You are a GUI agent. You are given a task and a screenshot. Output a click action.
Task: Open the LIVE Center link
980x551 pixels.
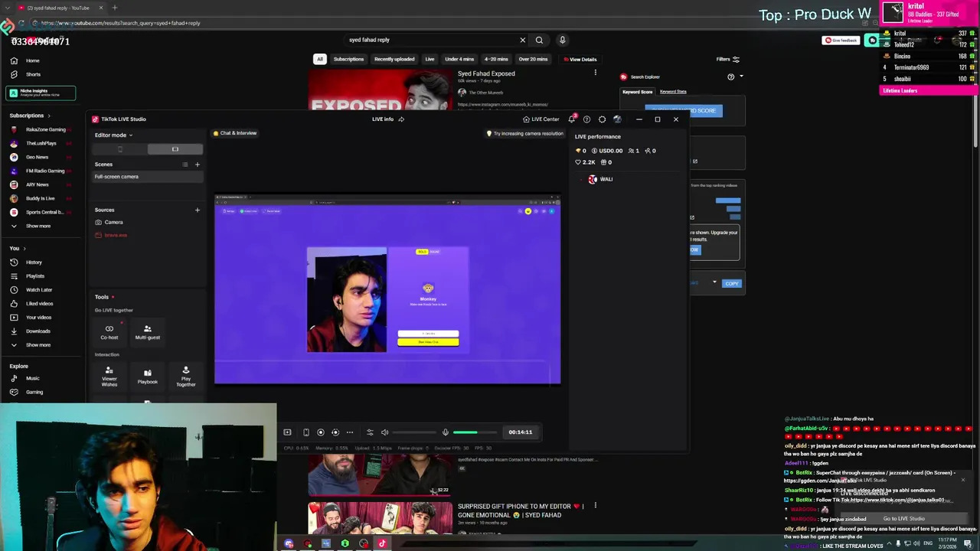click(541, 119)
